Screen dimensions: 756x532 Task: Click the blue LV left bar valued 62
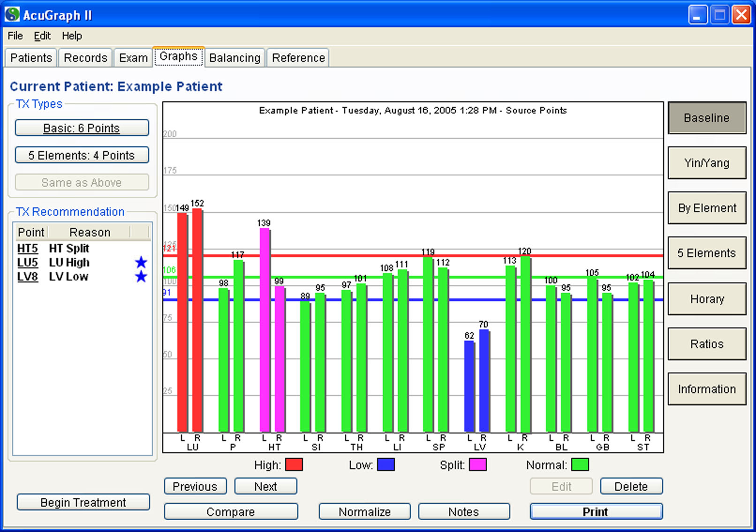(469, 387)
